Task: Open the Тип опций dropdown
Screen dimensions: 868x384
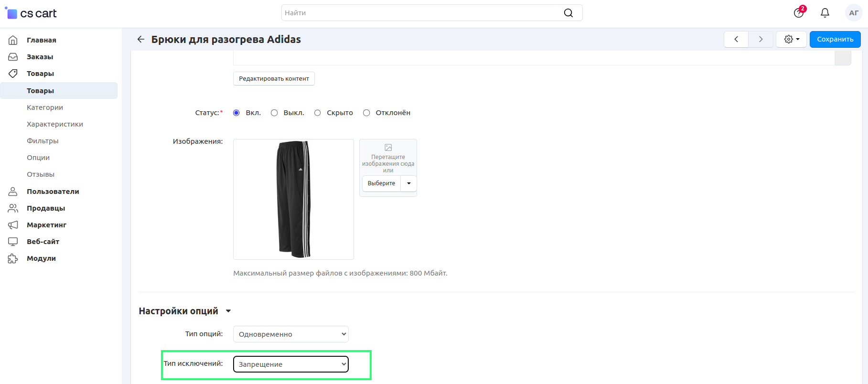Action: tap(290, 334)
